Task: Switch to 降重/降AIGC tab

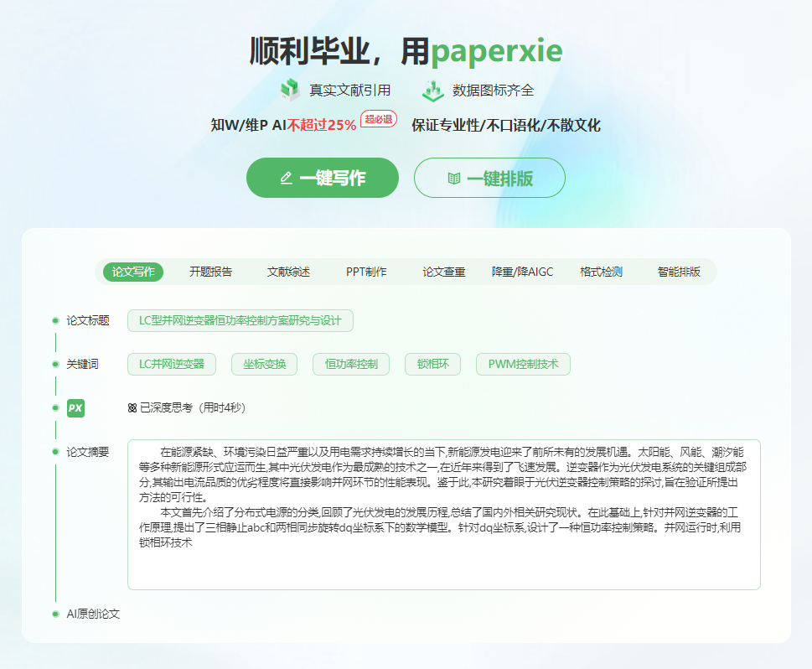Action: 523,272
